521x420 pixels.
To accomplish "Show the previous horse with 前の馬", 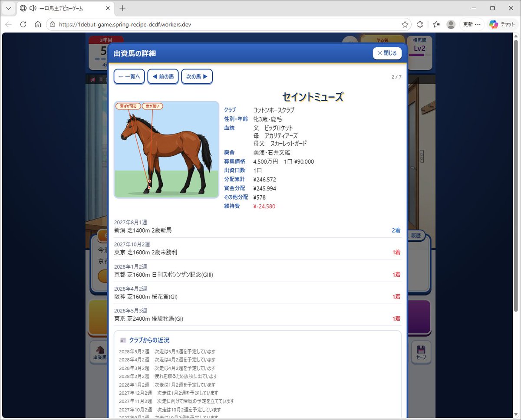I will 163,76.
